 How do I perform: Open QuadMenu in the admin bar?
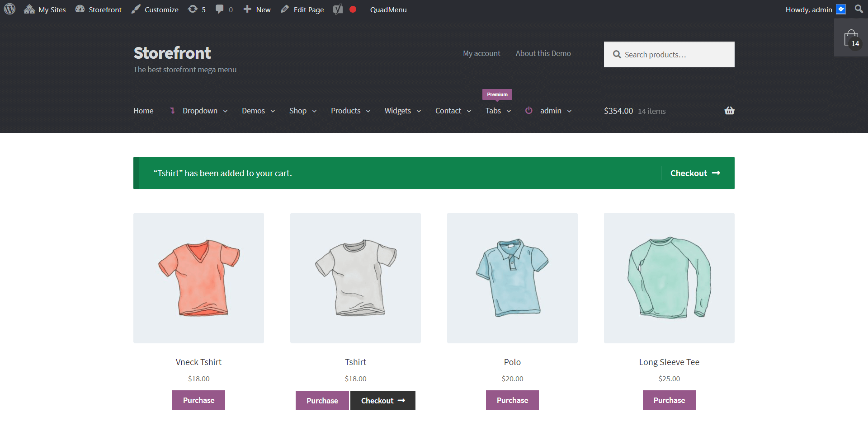[388, 9]
